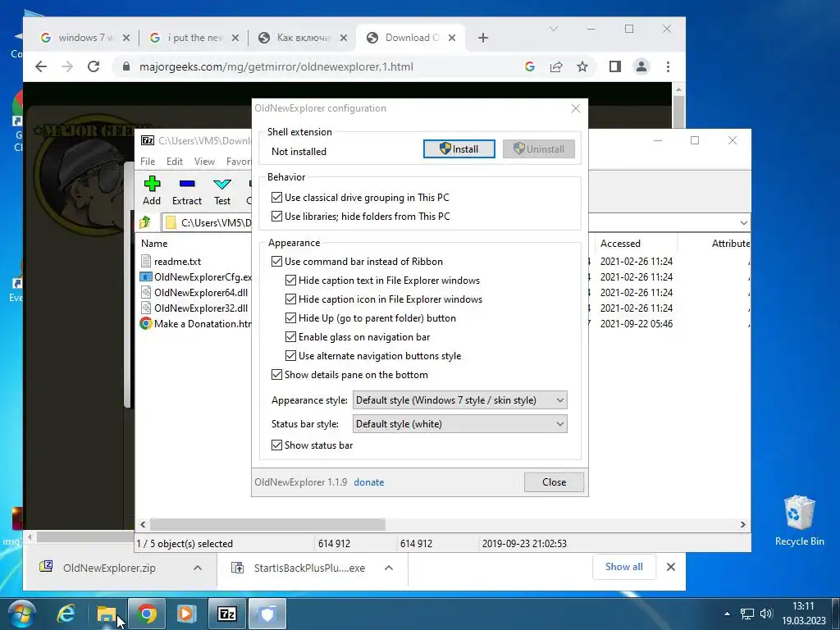Share this page from the address bar
The height and width of the screenshot is (630, 840).
coord(556,67)
